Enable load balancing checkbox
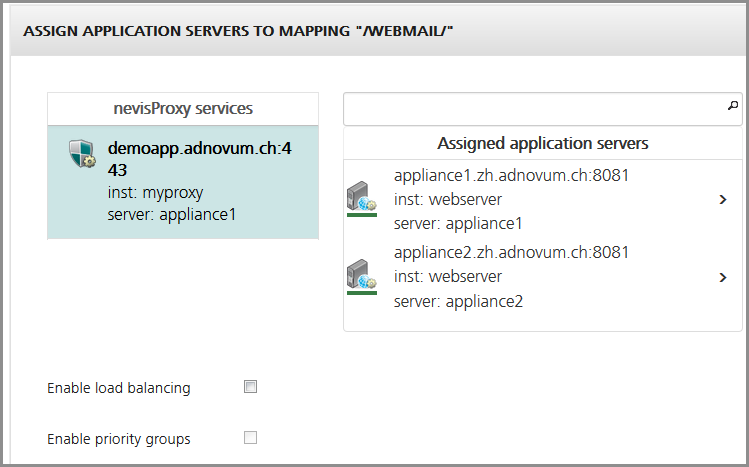Image resolution: width=749 pixels, height=467 pixels. pos(250,386)
